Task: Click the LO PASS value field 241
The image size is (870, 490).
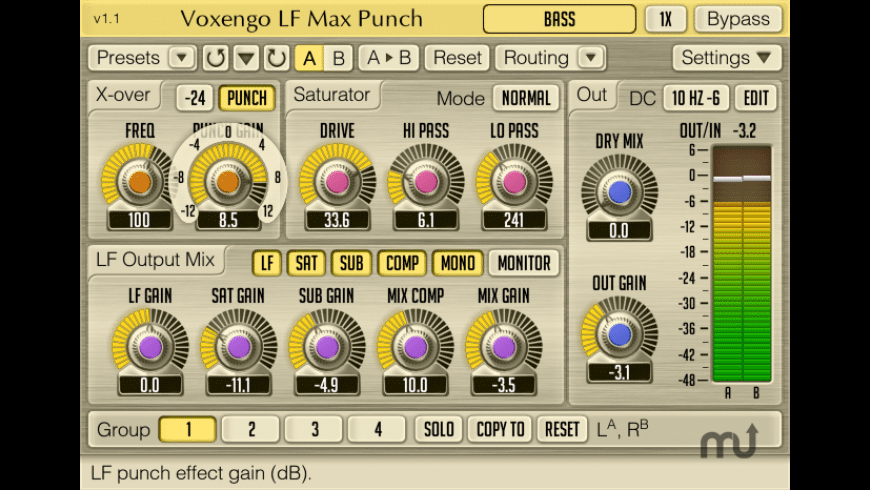Action: pos(514,220)
